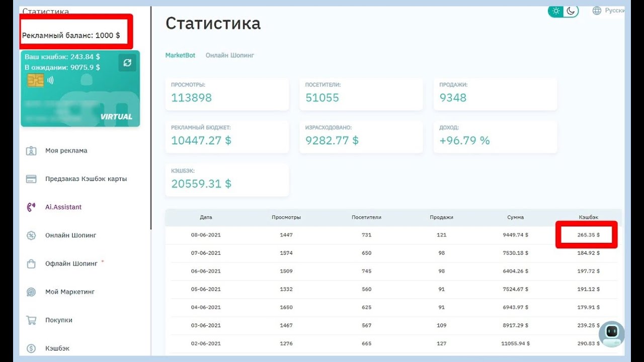Click the Кэшбэк dollar coin icon

(31, 348)
